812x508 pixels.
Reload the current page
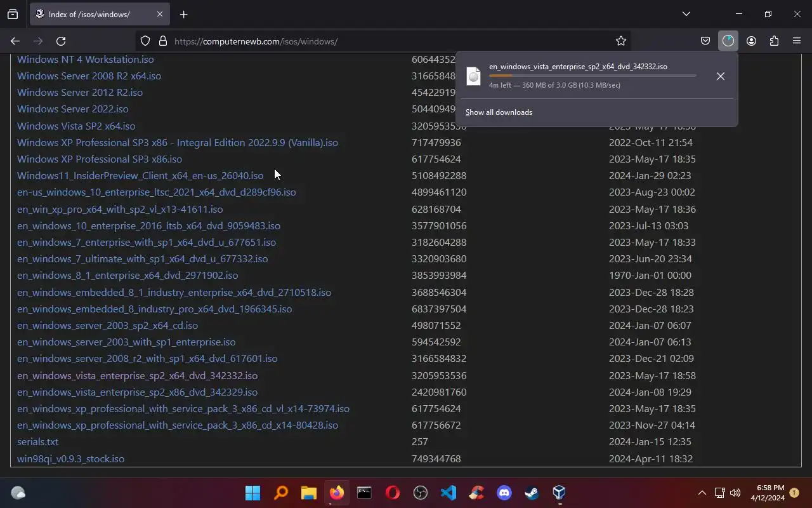[x=61, y=41]
